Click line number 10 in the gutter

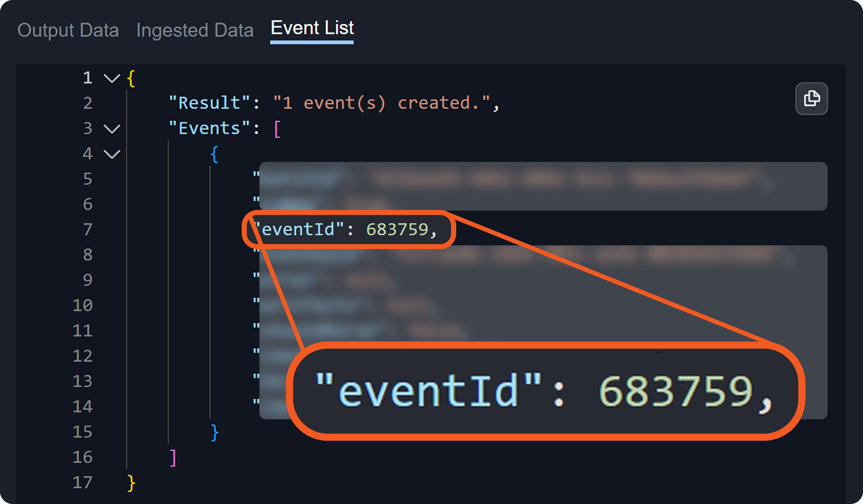click(83, 305)
